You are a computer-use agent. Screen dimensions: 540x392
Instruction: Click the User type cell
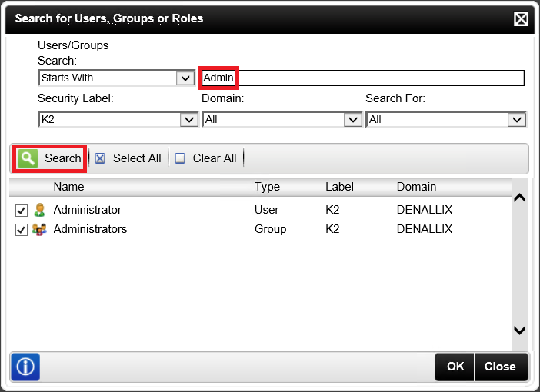(x=267, y=210)
